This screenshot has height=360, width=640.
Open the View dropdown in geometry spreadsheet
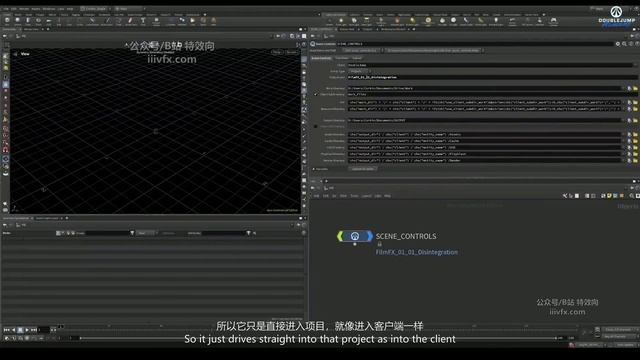point(146,233)
